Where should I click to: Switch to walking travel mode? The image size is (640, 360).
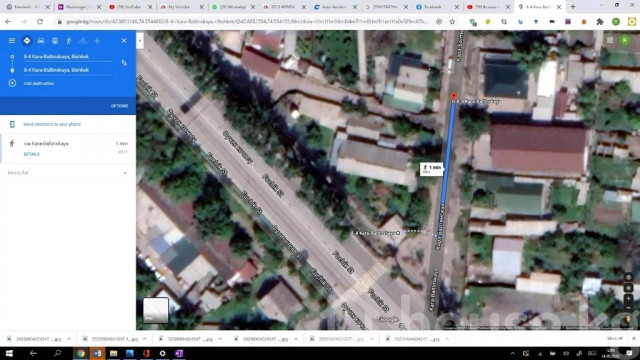[x=69, y=41]
